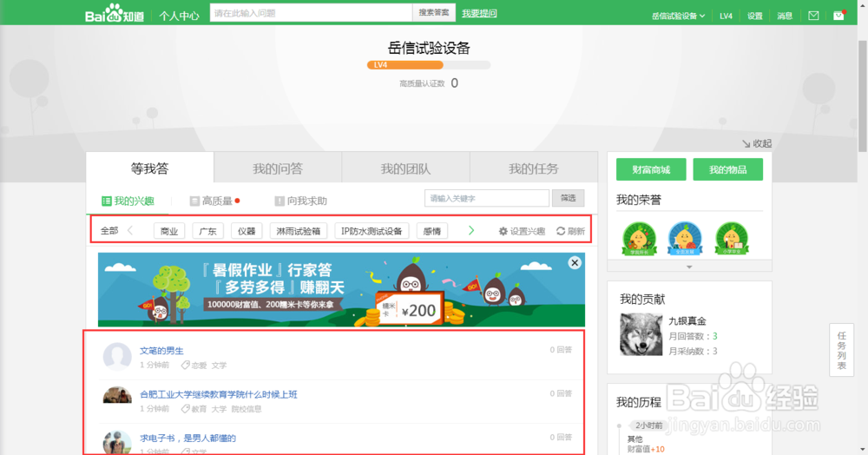Filter by the 仪器 tag
Screen dimensions: 868x455
[247, 231]
